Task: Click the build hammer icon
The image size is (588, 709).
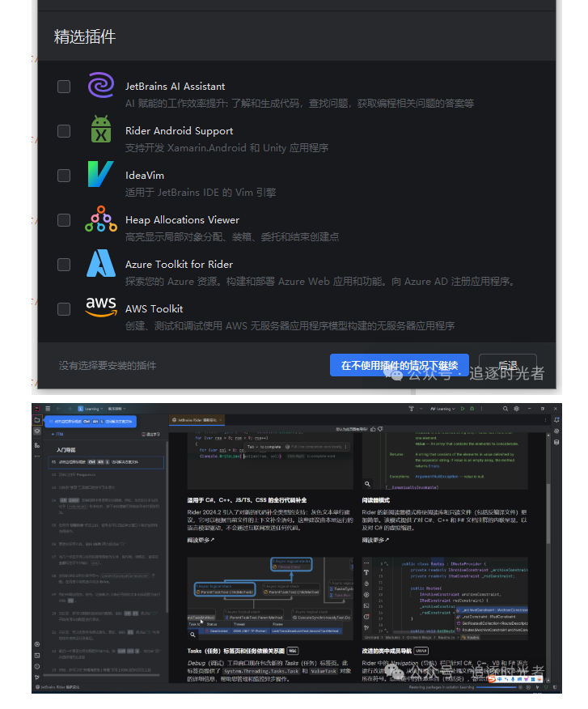Action: (412, 409)
